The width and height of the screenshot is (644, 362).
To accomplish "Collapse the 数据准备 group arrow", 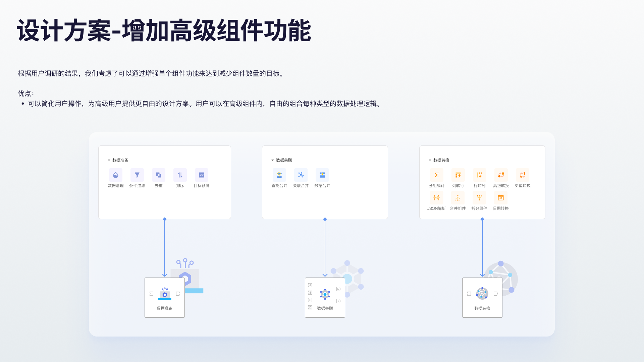I will (109, 160).
